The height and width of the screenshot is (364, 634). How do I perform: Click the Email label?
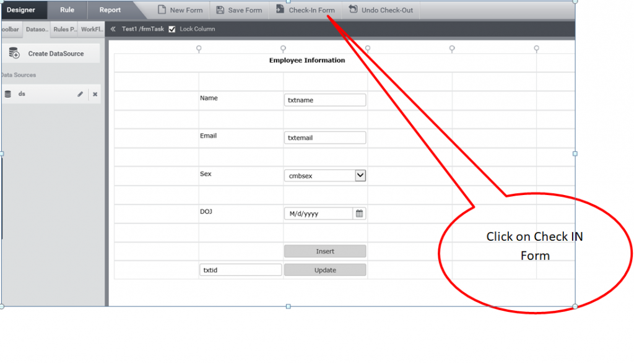coord(208,136)
